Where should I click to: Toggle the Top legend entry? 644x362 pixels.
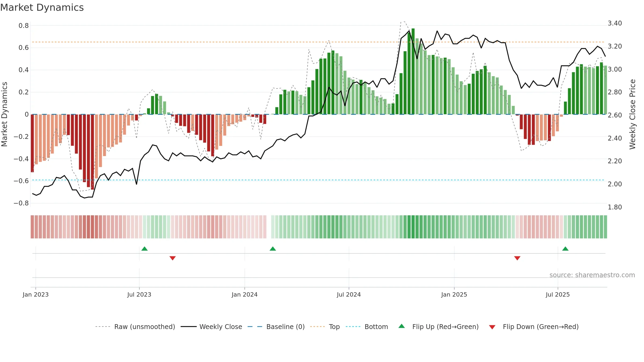(x=325, y=327)
